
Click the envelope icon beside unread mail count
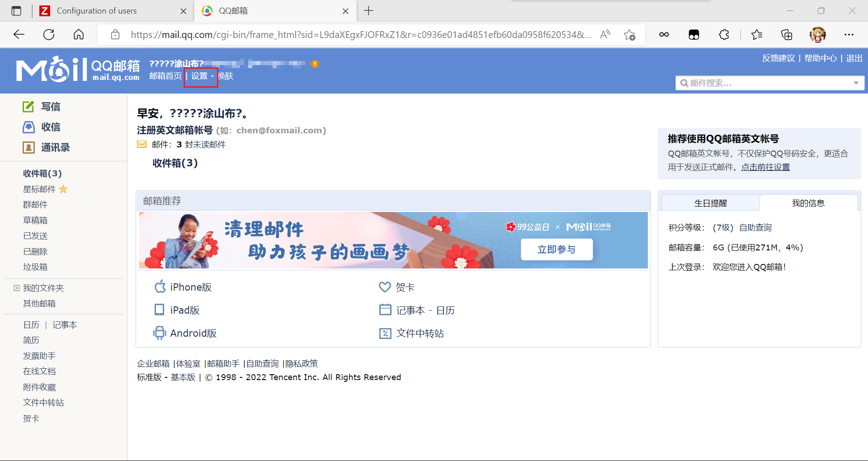point(142,144)
